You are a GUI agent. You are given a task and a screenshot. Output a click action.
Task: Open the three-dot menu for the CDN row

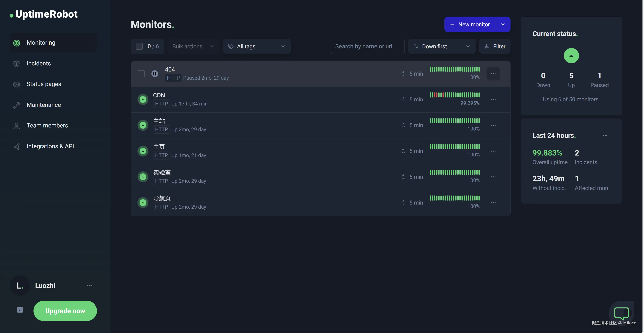(x=493, y=99)
